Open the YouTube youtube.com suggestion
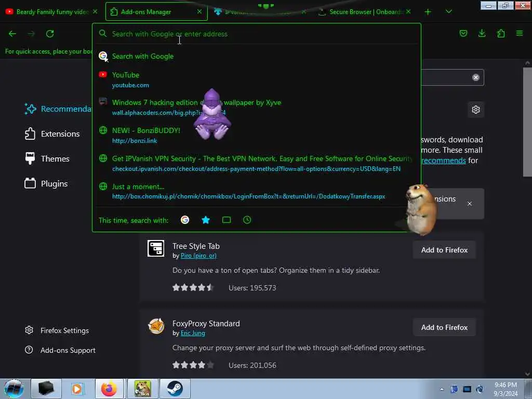 257,79
